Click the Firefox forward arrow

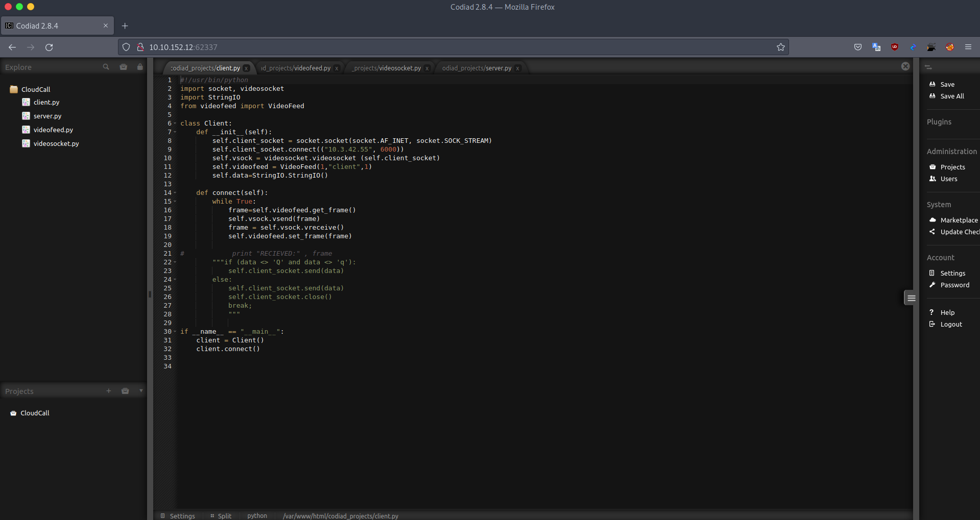[31, 47]
